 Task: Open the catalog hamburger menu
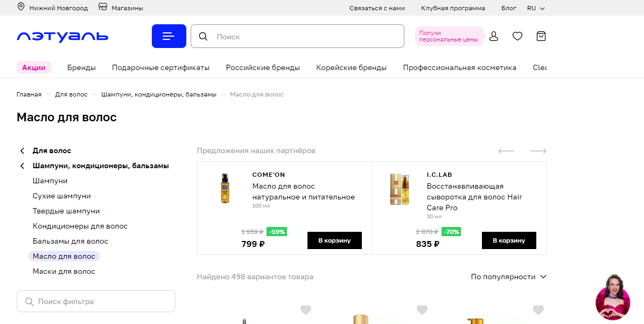(169, 36)
